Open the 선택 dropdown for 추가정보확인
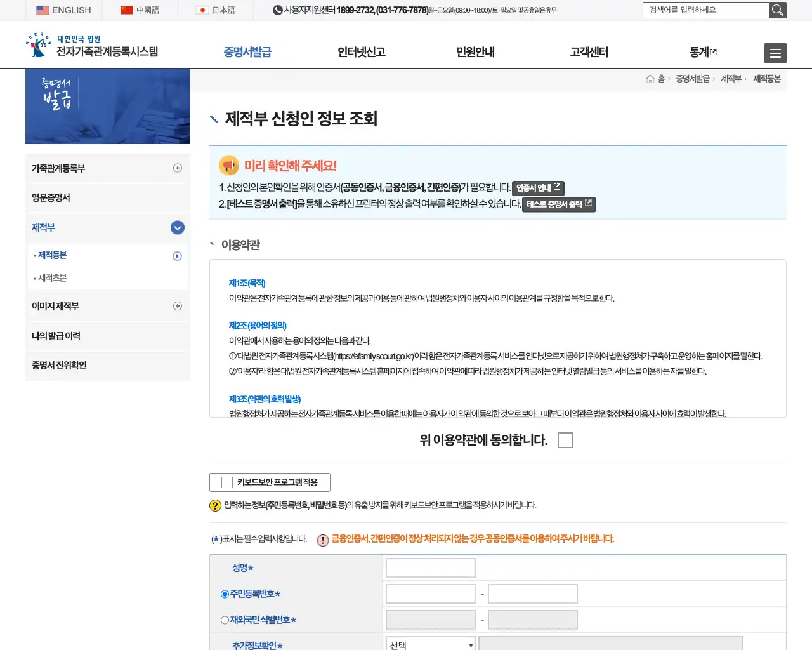 (x=430, y=644)
